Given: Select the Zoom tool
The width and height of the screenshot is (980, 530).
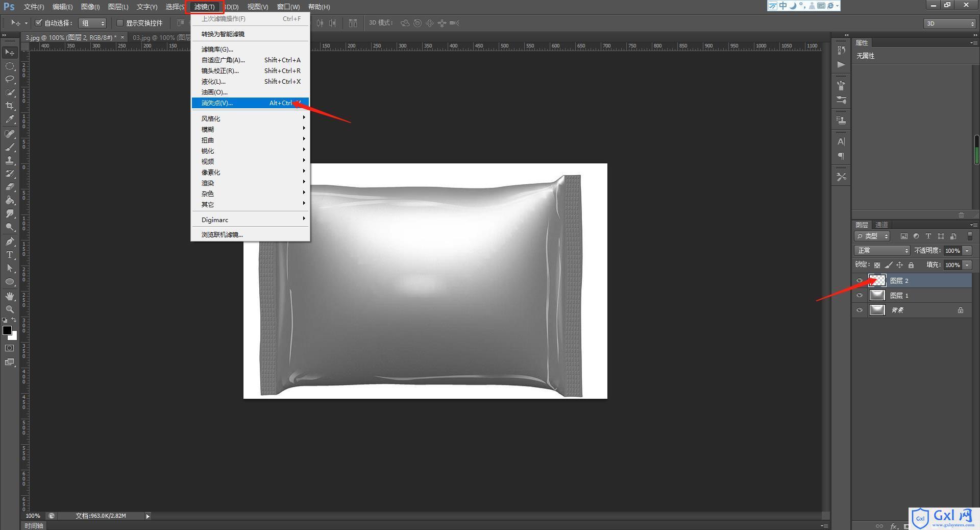Looking at the screenshot, I should point(10,309).
